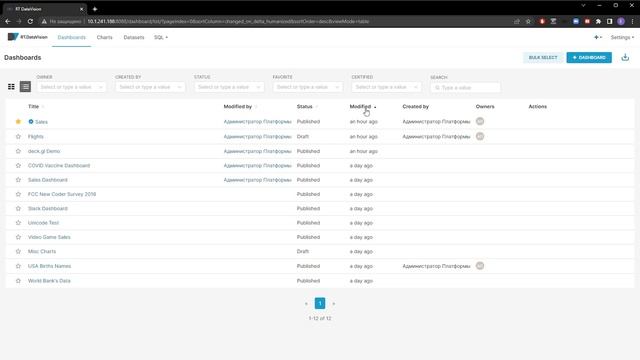640x360 pixels.
Task: Switch to table list view
Action: 25,87
